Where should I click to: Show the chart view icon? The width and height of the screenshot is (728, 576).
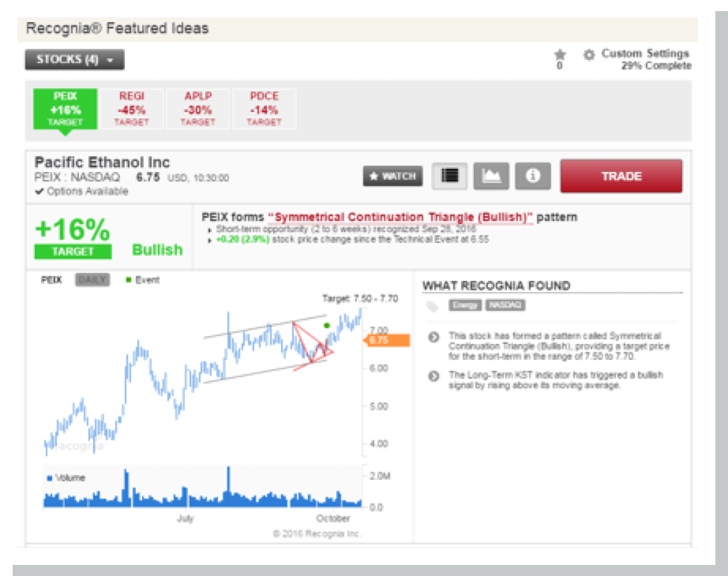point(491,176)
